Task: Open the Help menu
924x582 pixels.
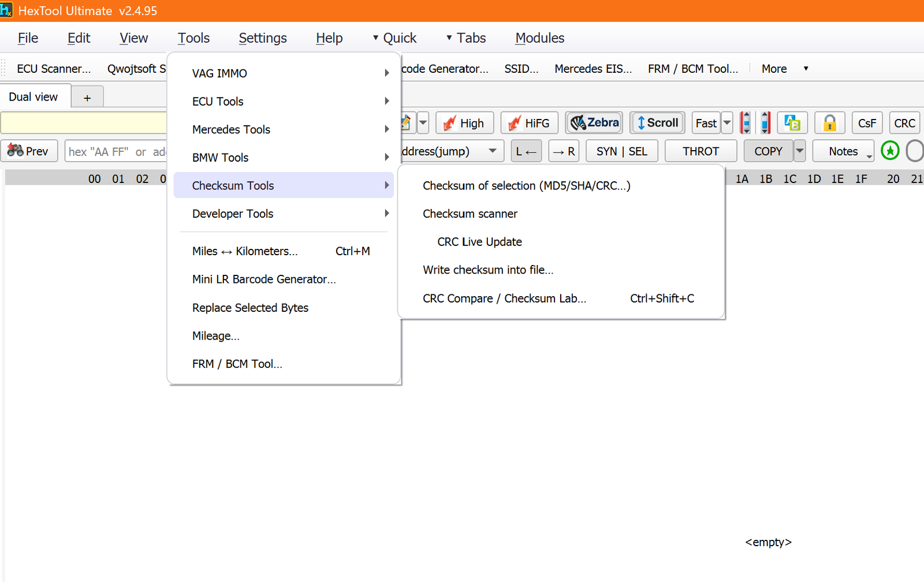Action: [329, 38]
